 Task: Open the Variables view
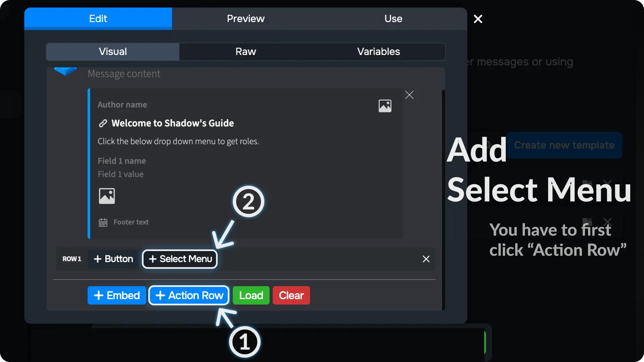pyautogui.click(x=378, y=52)
